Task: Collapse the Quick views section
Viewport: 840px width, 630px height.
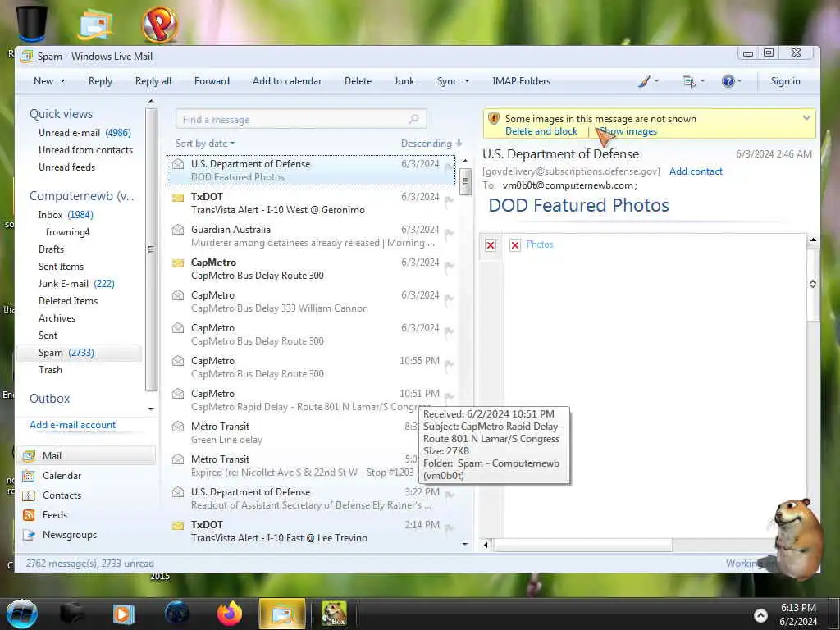Action: click(61, 114)
